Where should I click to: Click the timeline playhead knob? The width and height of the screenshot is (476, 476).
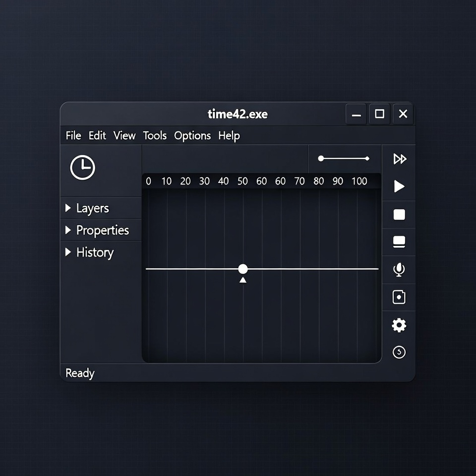[x=242, y=269]
